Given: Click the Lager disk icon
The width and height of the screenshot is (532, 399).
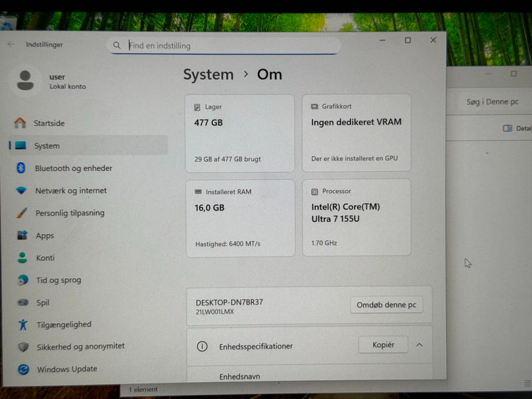Looking at the screenshot, I should click(x=197, y=107).
